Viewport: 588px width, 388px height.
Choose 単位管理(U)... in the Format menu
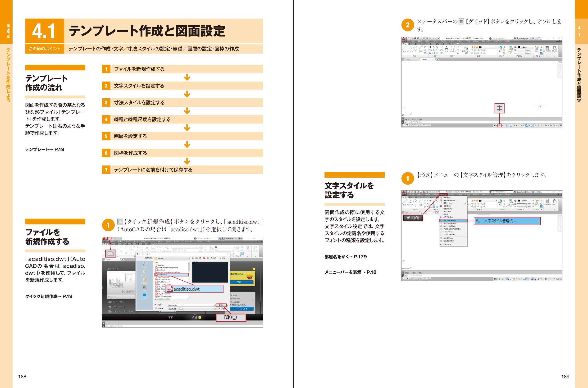point(453,238)
